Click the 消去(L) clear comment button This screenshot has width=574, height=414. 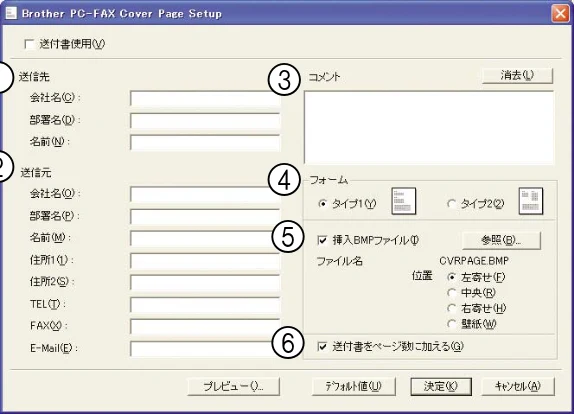coord(517,76)
